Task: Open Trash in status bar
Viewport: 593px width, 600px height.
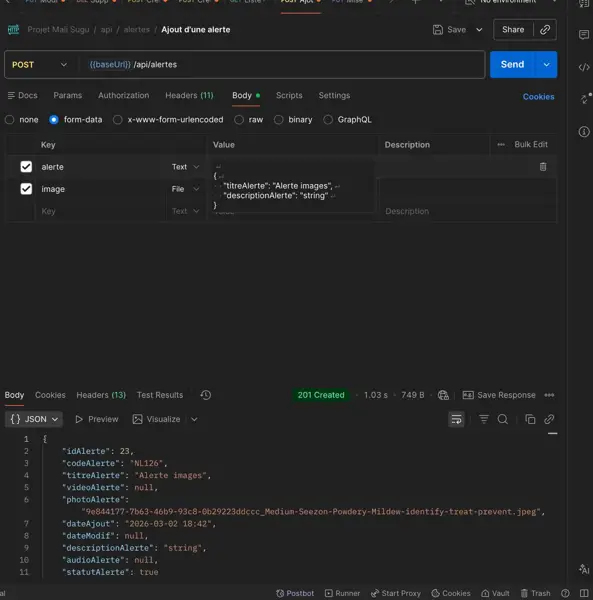Action: [535, 593]
